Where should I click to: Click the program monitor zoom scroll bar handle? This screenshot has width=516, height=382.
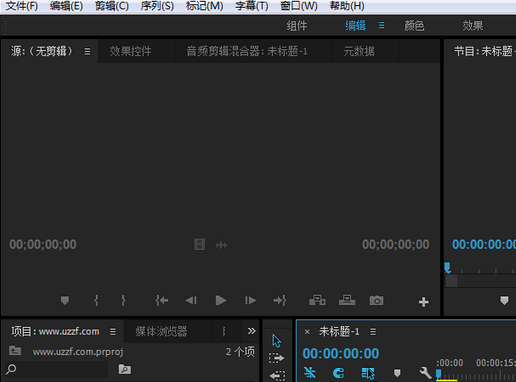[x=452, y=281]
